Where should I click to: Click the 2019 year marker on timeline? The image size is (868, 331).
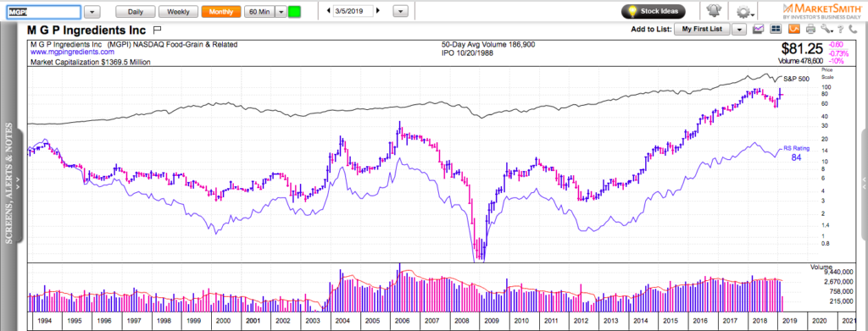(x=789, y=321)
